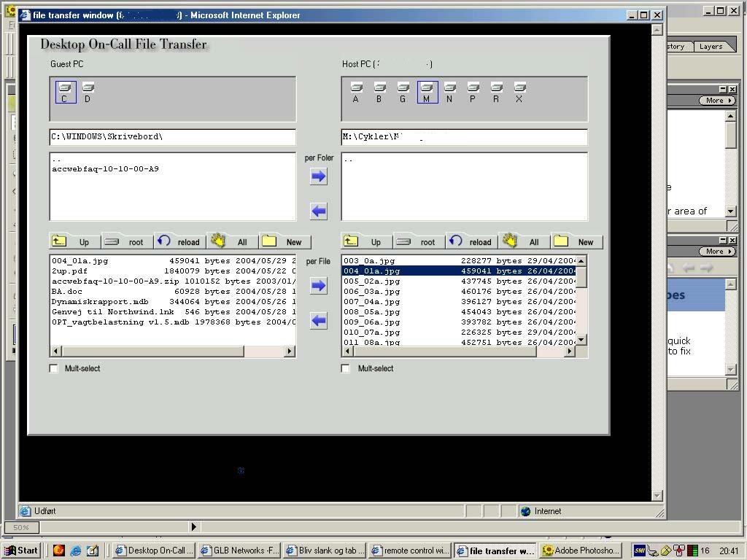Viewport: 747px width, 560px height.
Task: Select Host PC drive B icon
Action: coord(379,93)
